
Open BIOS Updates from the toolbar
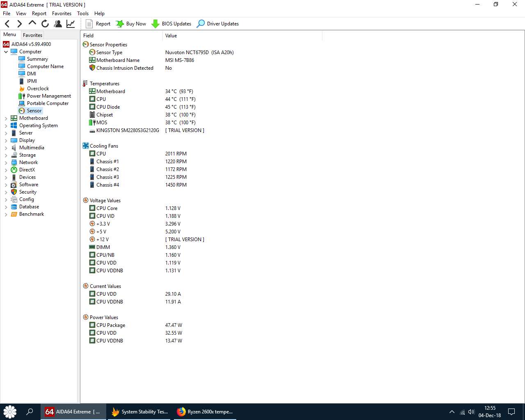(171, 24)
